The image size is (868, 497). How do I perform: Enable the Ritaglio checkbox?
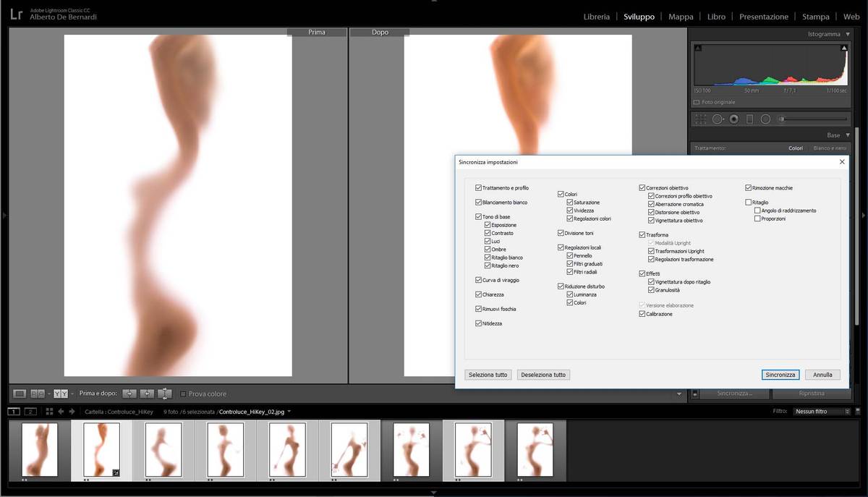748,203
